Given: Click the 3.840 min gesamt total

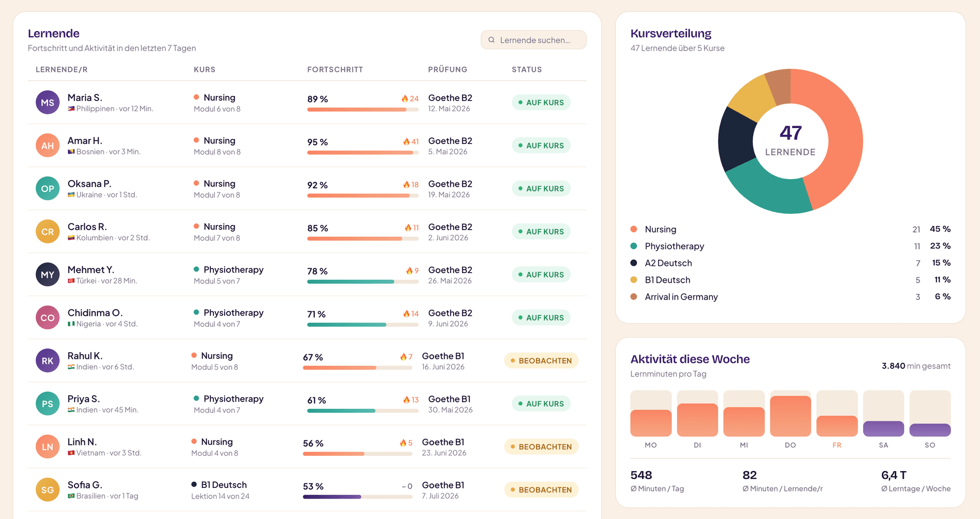Looking at the screenshot, I should coord(916,366).
